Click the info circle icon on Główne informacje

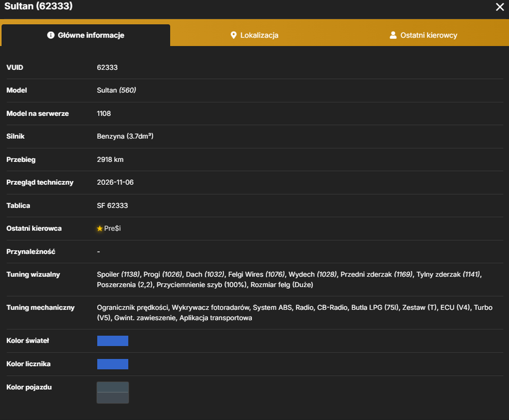click(x=50, y=35)
